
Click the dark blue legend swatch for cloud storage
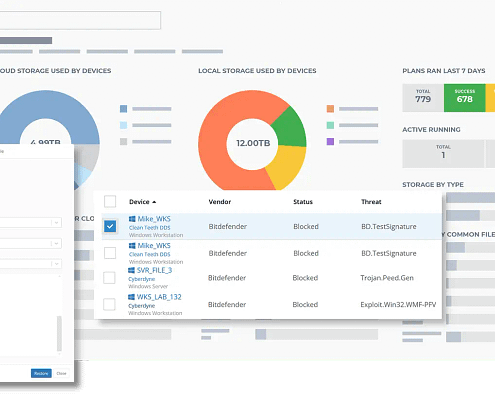123,109
